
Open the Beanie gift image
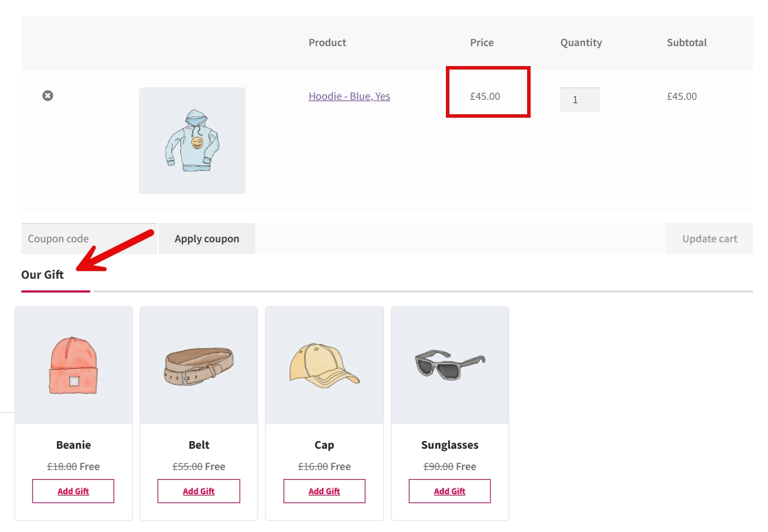[74, 365]
